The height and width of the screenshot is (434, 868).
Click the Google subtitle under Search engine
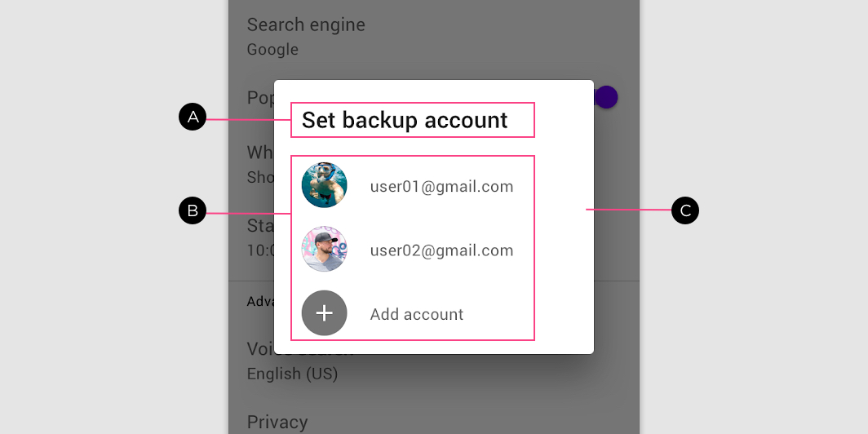272,49
